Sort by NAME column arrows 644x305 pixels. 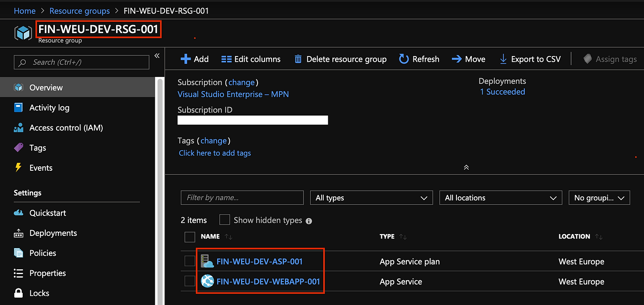coord(228,237)
